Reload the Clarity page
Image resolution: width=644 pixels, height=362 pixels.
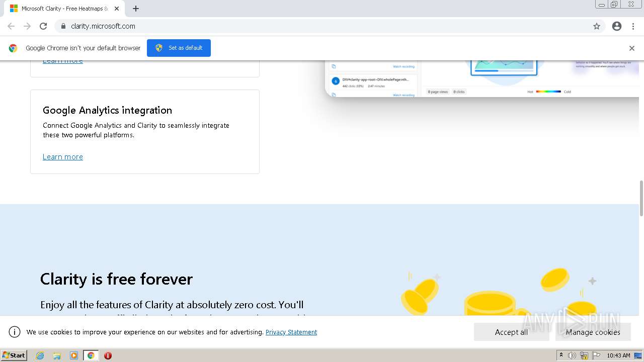[43, 26]
